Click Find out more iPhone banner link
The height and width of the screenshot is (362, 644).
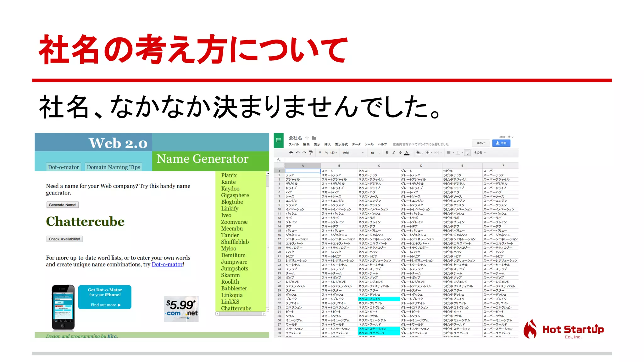pyautogui.click(x=105, y=305)
